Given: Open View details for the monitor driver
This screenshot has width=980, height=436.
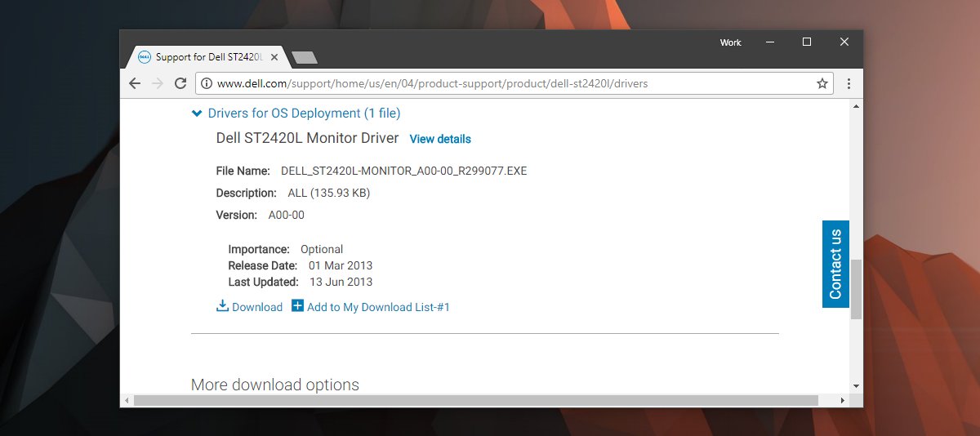Looking at the screenshot, I should (440, 140).
